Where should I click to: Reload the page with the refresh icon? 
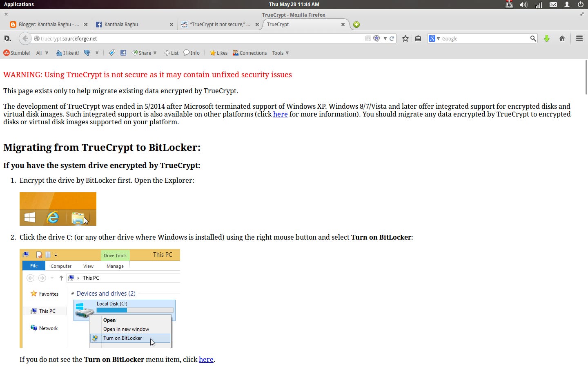[x=392, y=38]
